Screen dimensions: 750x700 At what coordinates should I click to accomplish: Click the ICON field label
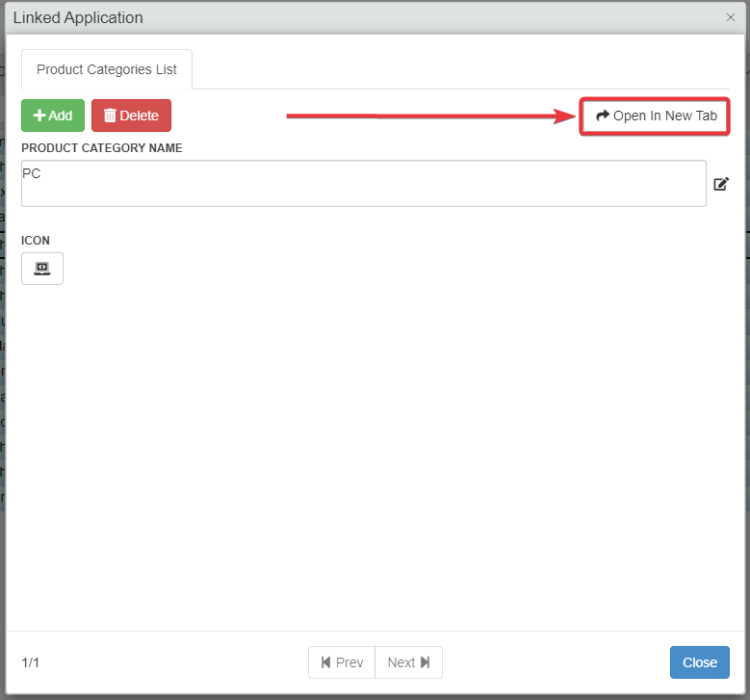tap(36, 240)
